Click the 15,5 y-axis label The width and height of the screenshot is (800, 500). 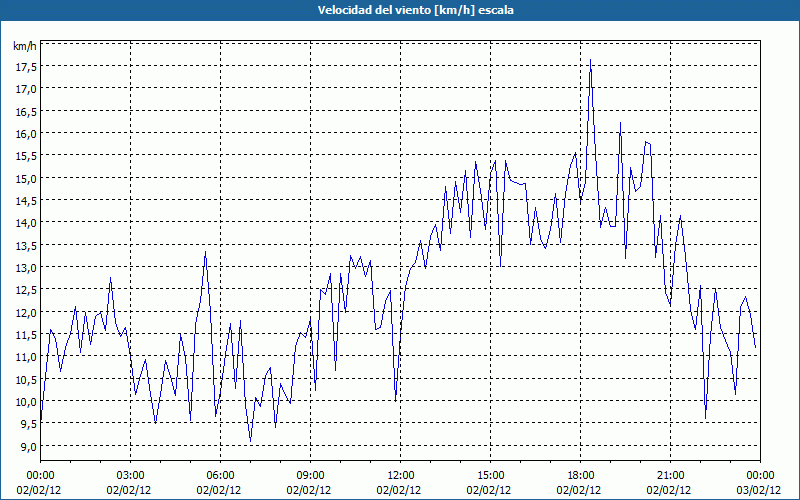pos(27,156)
